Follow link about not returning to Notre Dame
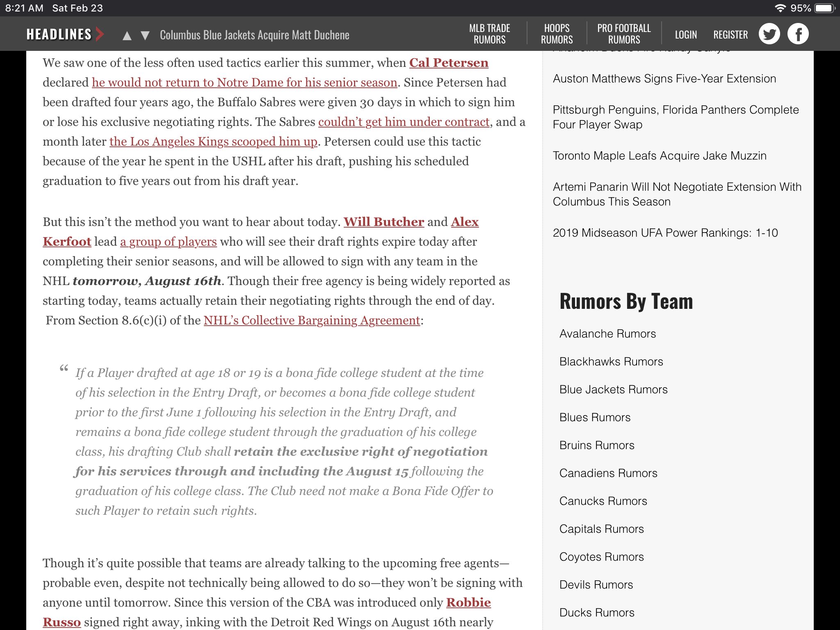This screenshot has width=840, height=630. 244,82
